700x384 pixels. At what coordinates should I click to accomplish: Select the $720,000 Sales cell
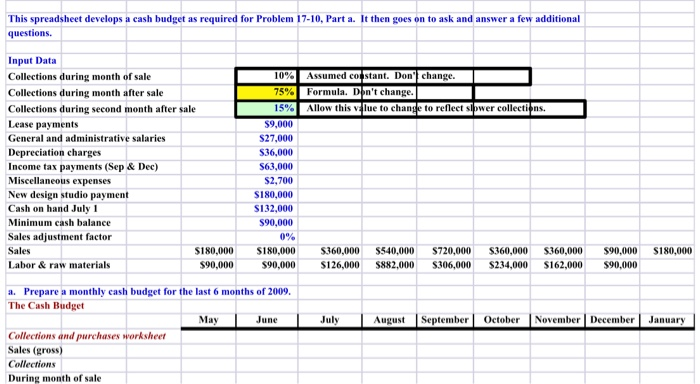coord(451,251)
